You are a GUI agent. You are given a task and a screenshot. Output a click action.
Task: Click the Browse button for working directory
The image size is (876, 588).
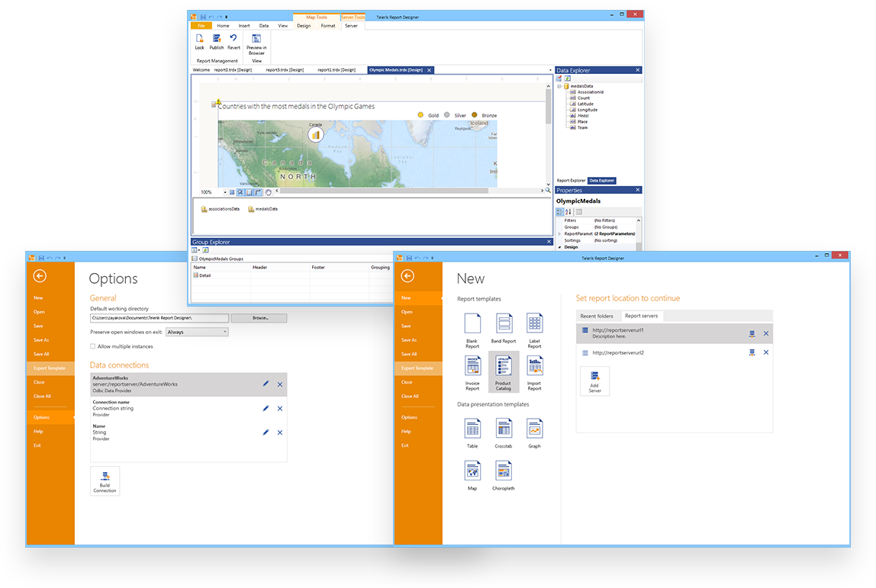[259, 318]
